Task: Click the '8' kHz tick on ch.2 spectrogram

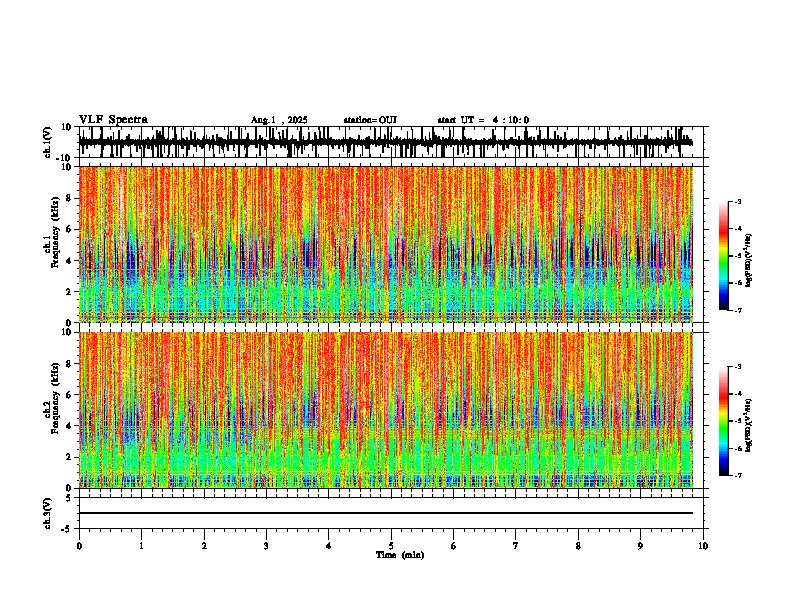Action: [69, 364]
